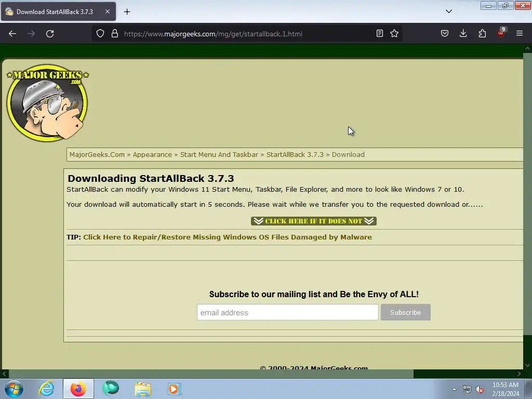Open the teal globe browser taskbar icon
The image size is (532, 399).
tap(111, 389)
